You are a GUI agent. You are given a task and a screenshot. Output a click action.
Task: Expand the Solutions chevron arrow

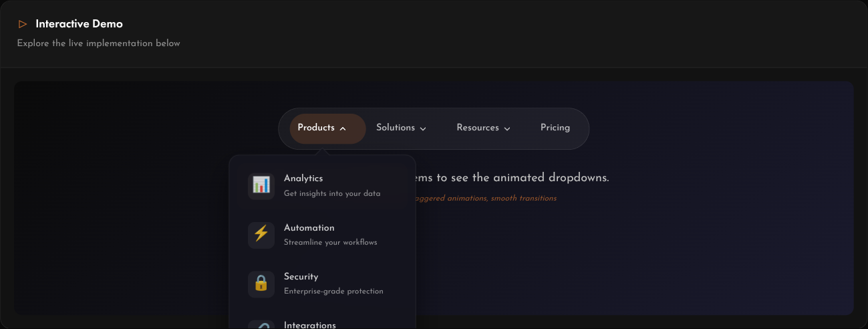pyautogui.click(x=423, y=128)
